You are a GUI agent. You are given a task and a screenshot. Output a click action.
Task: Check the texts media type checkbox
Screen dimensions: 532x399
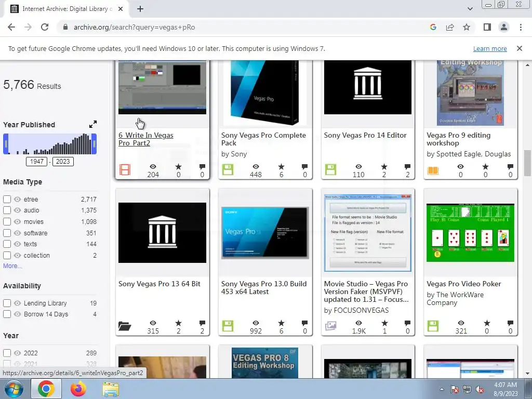click(7, 244)
